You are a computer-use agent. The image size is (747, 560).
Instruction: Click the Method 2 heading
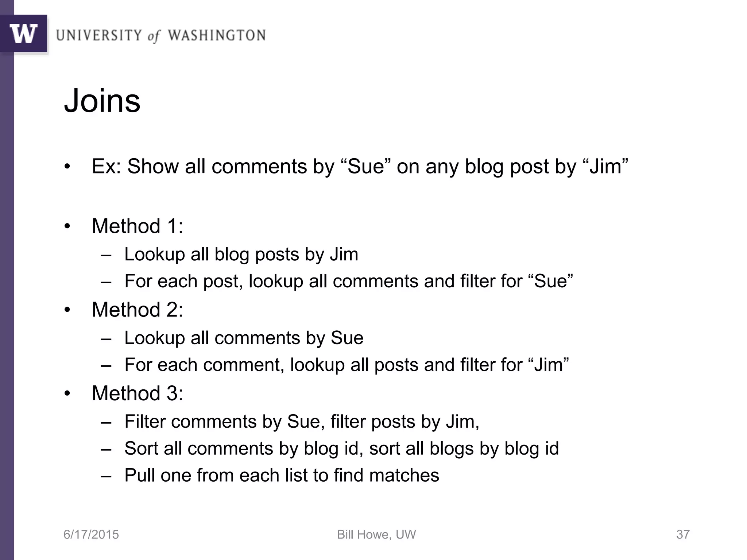pos(137,310)
